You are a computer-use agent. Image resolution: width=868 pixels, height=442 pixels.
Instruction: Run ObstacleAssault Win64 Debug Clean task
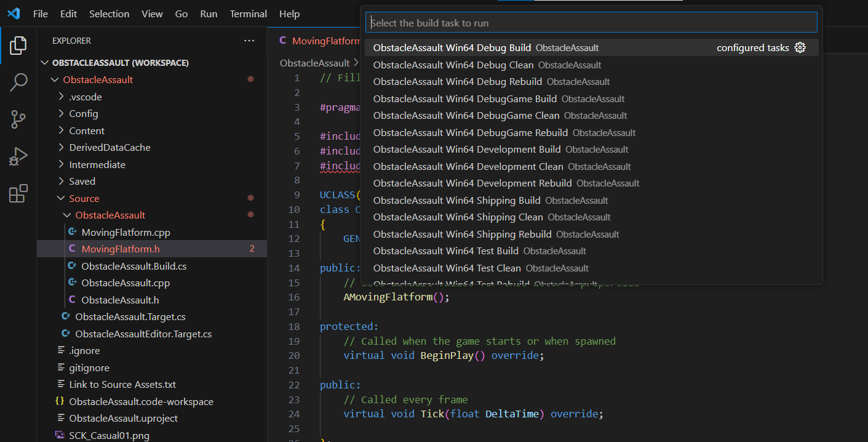(591, 65)
